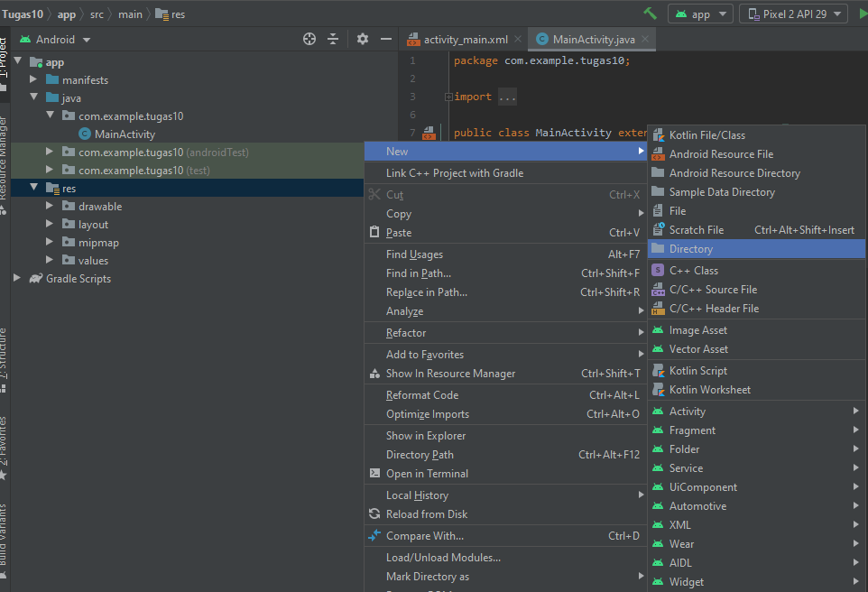Select Android Resource Directory menu entry
Viewport: 868px width, 592px height.
click(756, 172)
